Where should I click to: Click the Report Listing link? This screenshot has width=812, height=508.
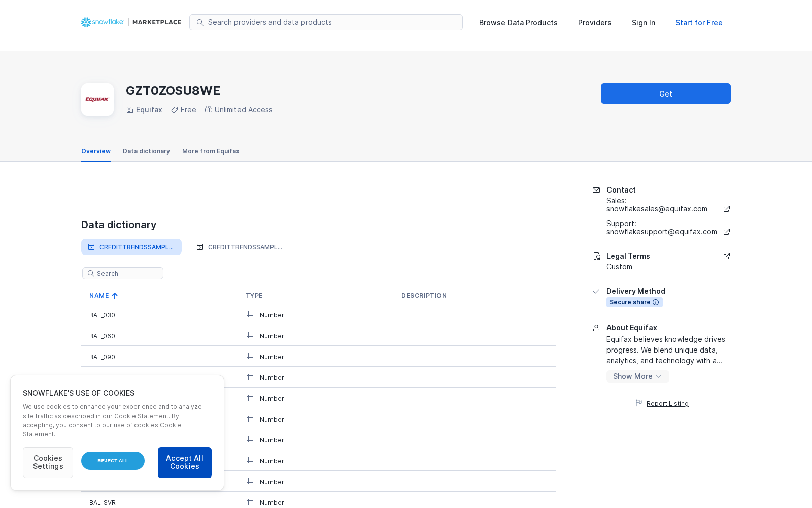point(667,404)
